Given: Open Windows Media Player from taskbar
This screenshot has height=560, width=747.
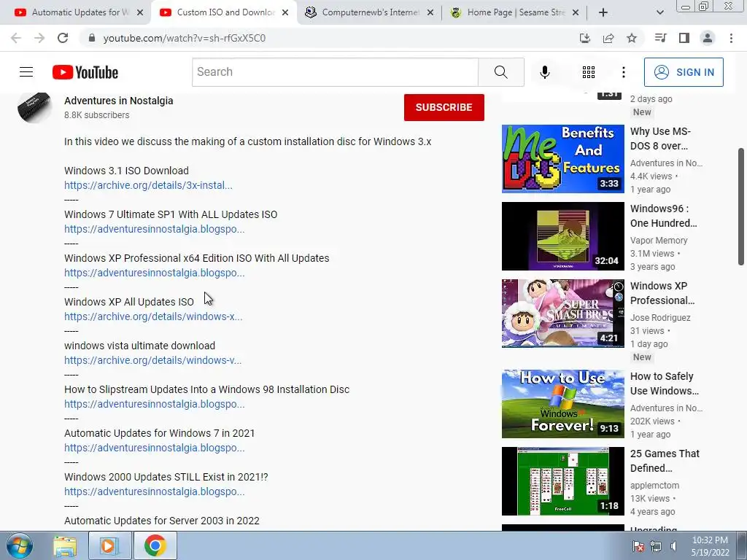Looking at the screenshot, I should (x=109, y=545).
